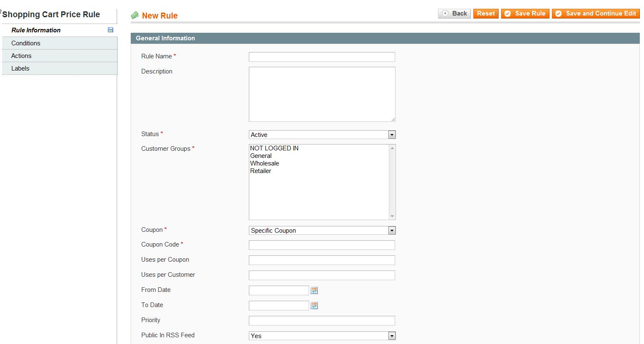644x344 pixels.
Task: Switch to the Conditions tab
Action: pyautogui.click(x=26, y=43)
